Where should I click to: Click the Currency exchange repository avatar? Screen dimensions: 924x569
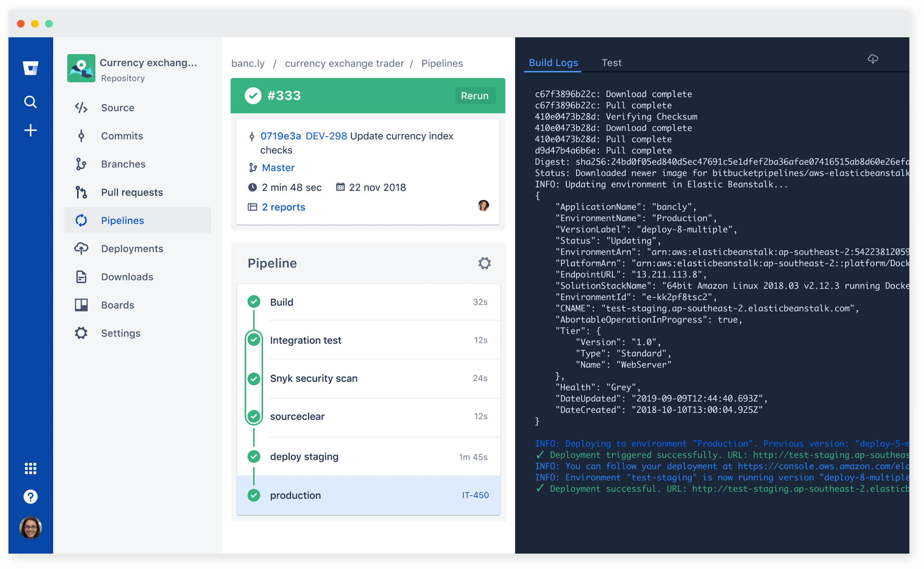coord(81,68)
